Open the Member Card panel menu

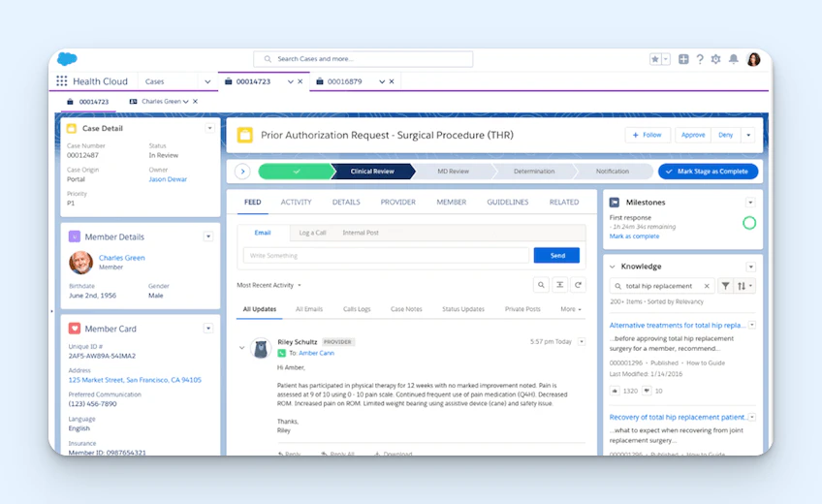coord(208,329)
